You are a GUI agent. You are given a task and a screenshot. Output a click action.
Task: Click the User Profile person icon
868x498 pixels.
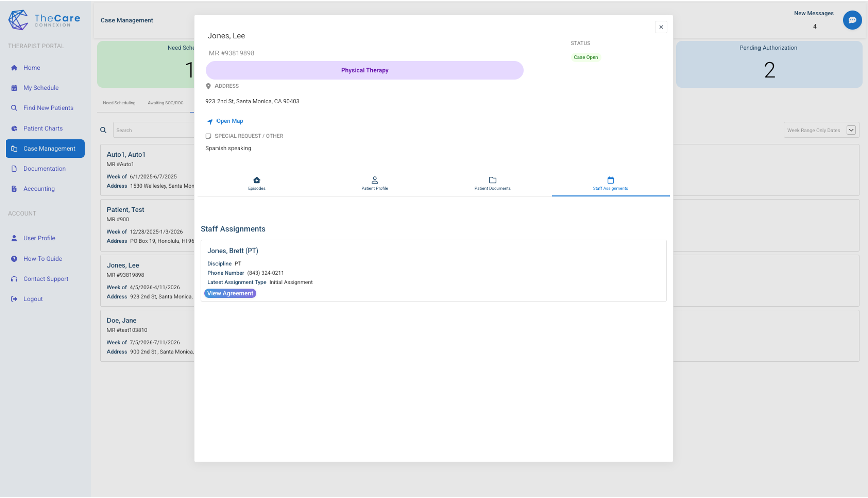coord(14,238)
